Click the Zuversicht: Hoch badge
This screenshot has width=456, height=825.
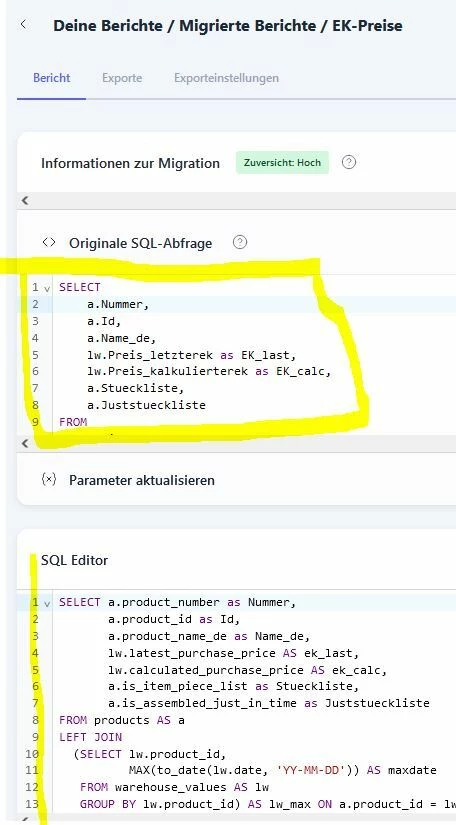pos(282,163)
